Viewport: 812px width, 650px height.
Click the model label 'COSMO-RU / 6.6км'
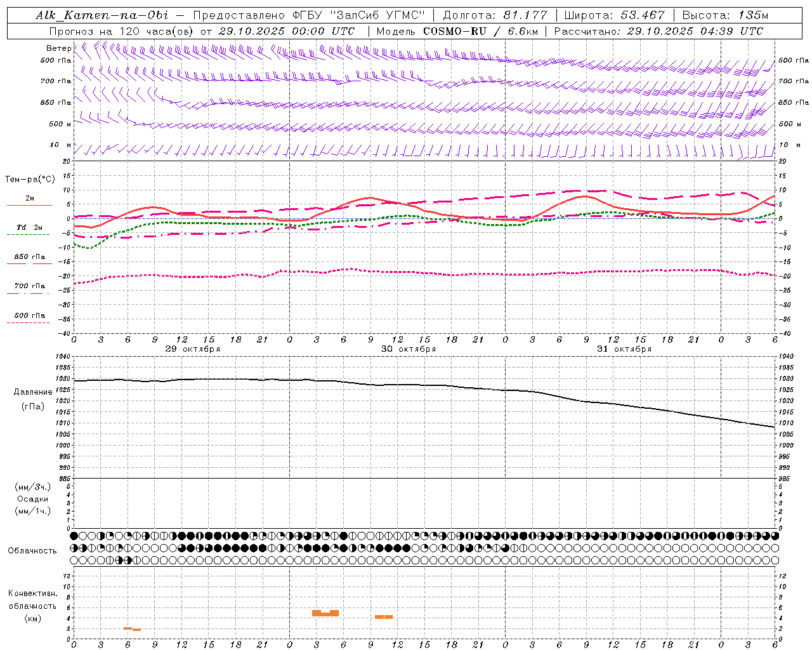click(481, 31)
